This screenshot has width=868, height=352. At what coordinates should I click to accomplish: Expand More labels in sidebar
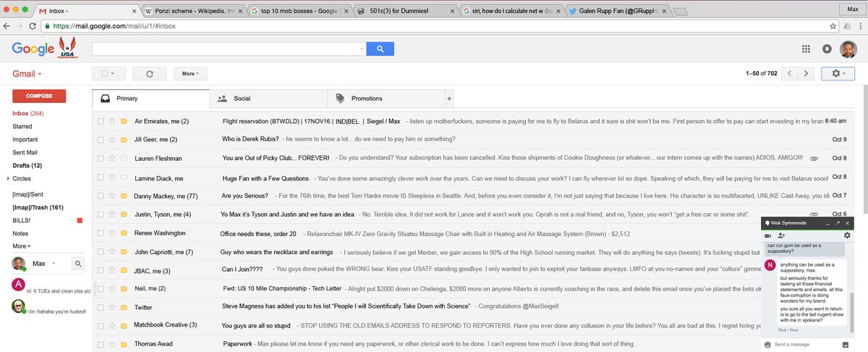[22, 246]
